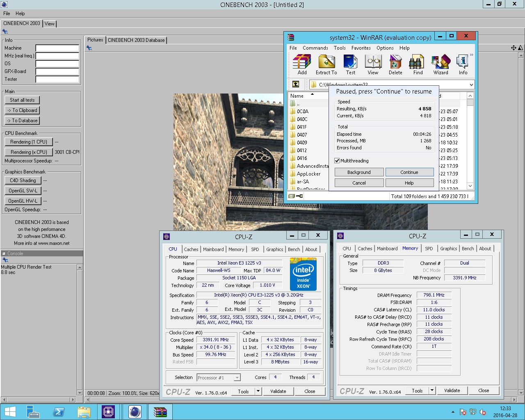Click C4D Shading benchmark button
This screenshot has height=420, width=525.
click(x=23, y=180)
